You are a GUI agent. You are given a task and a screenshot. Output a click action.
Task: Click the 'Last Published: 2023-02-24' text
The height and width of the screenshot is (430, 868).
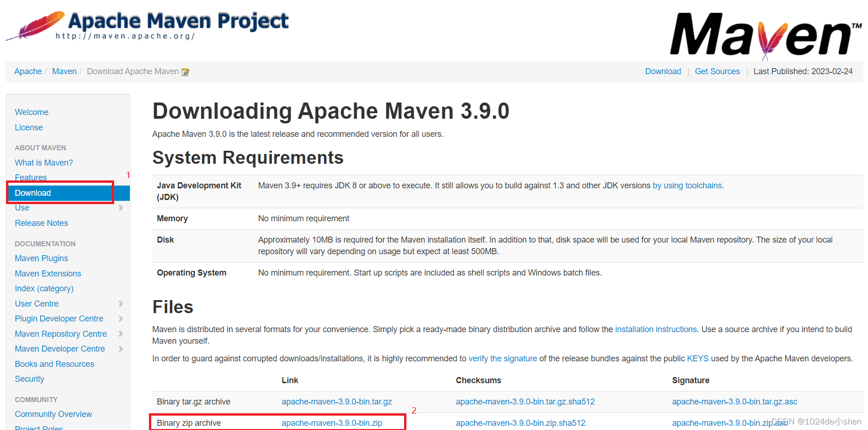[x=803, y=71]
